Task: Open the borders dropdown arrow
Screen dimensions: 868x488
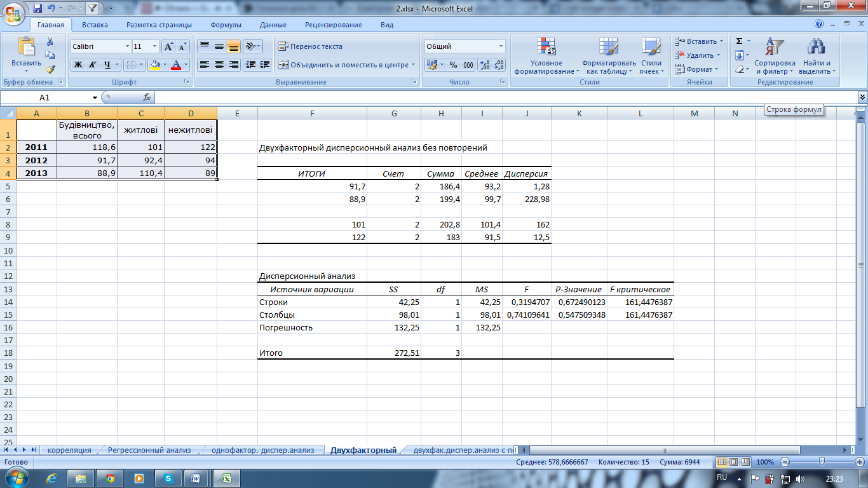Action: [x=142, y=65]
